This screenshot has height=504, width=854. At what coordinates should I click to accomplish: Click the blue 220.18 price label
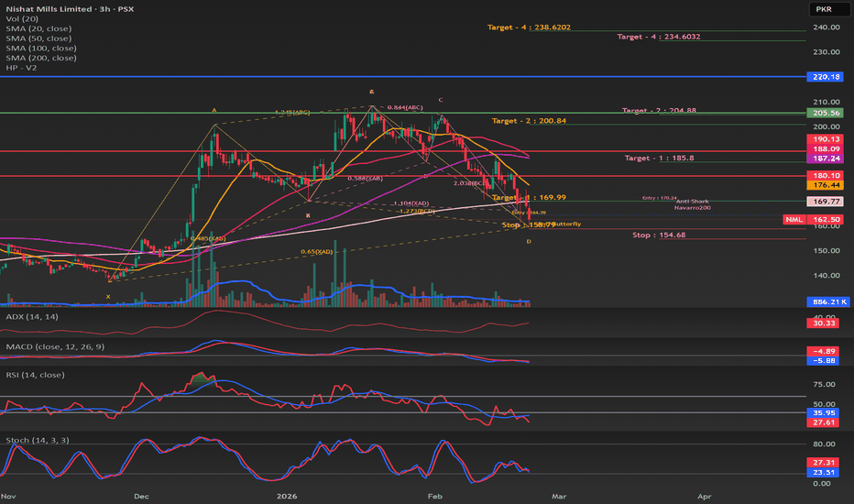coord(825,77)
